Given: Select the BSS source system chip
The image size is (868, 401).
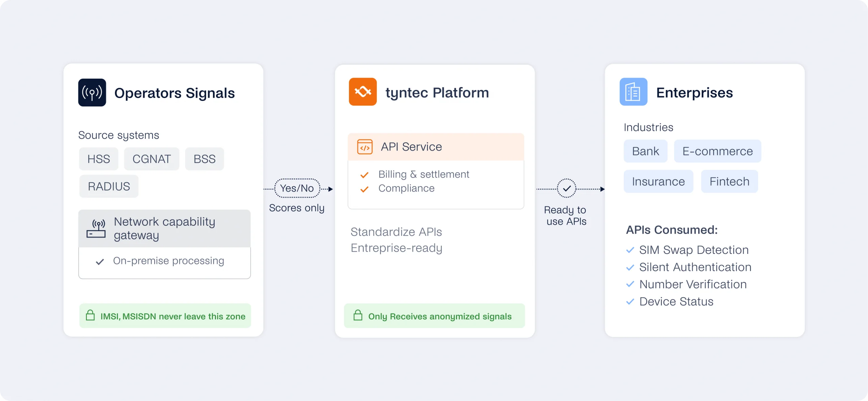Looking at the screenshot, I should 204,159.
